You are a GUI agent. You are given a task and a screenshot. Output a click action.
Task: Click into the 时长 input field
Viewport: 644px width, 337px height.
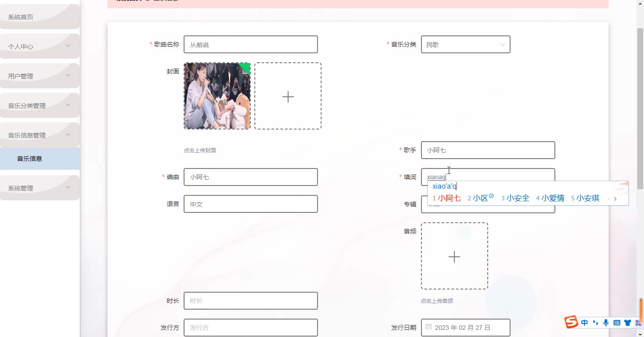(251, 301)
